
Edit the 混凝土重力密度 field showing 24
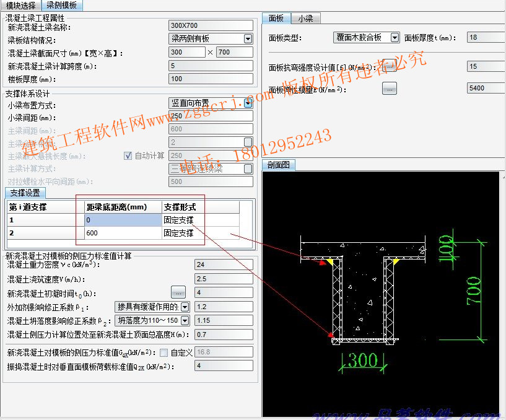pyautogui.click(x=224, y=265)
